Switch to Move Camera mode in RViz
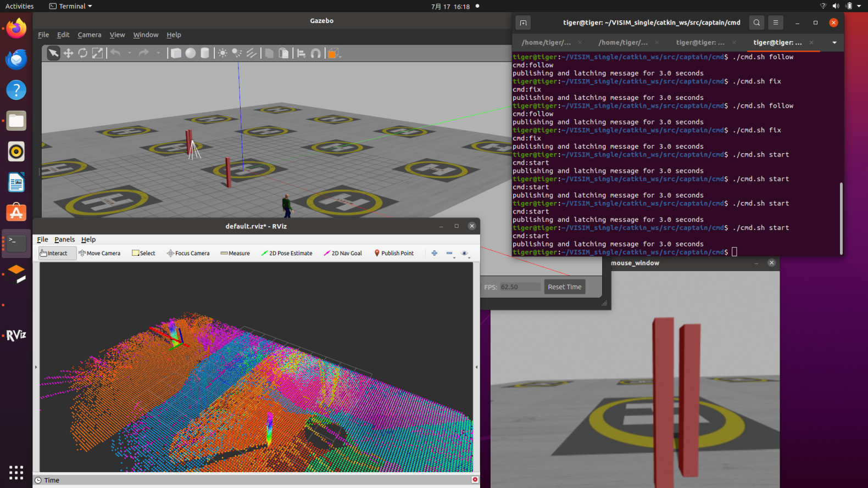868x488 pixels. tap(99, 253)
